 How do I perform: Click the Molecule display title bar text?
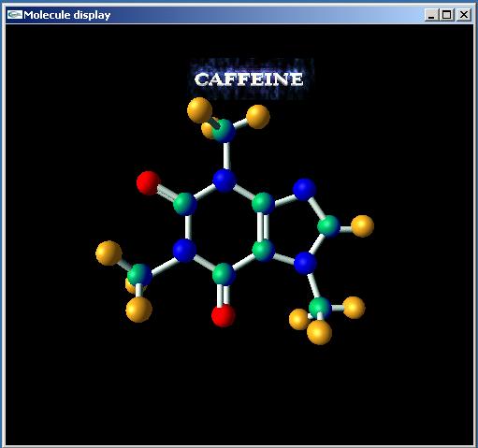[x=67, y=15]
